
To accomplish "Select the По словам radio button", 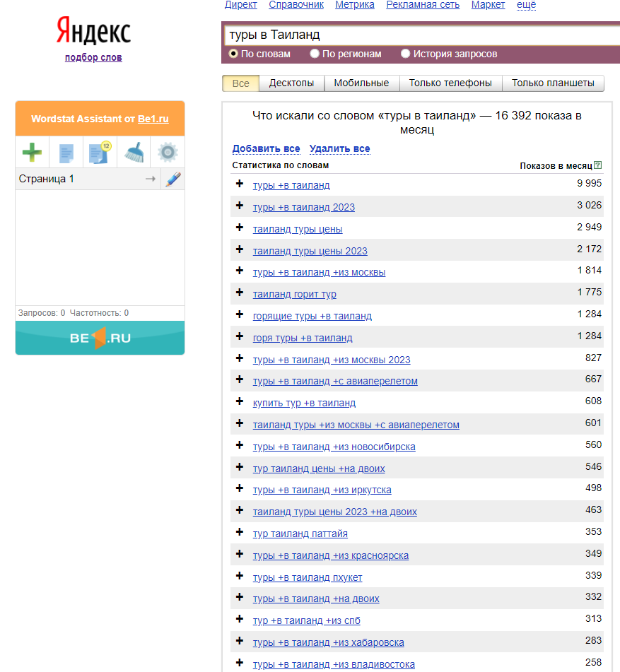I will [233, 54].
